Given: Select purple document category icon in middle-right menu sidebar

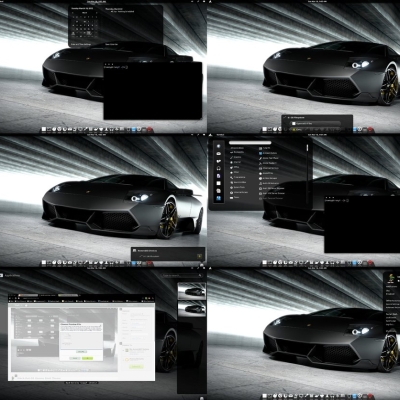Looking at the screenshot, I should [219, 176].
